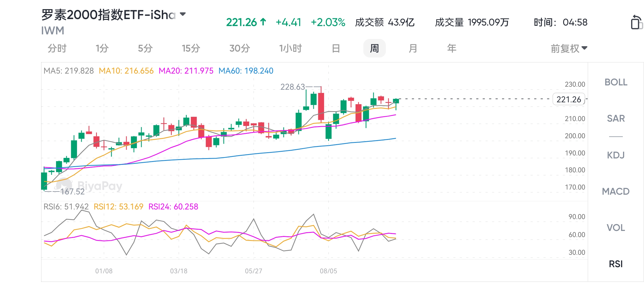This screenshot has height=290, width=644.
Task: Show the VOL volume indicator
Action: pos(616,228)
